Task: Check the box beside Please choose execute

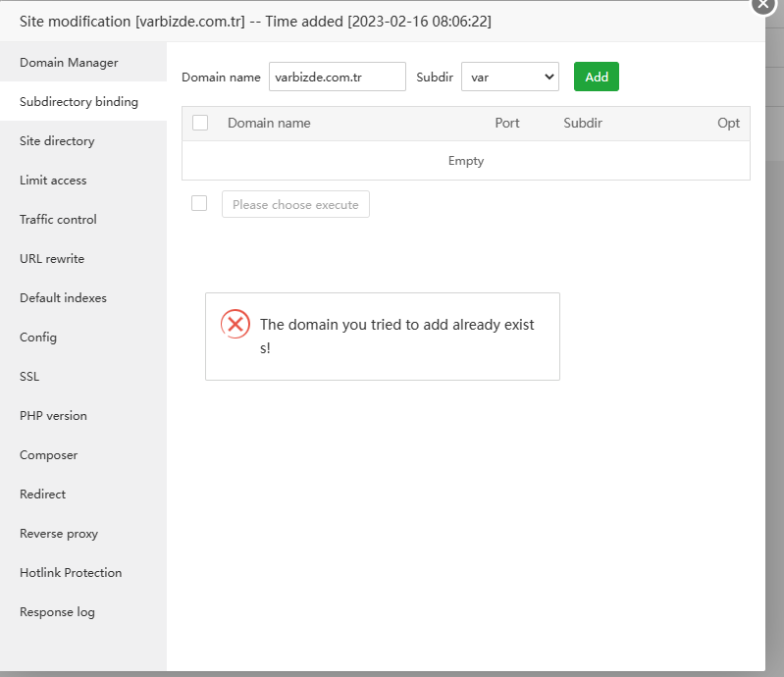Action: [x=199, y=203]
